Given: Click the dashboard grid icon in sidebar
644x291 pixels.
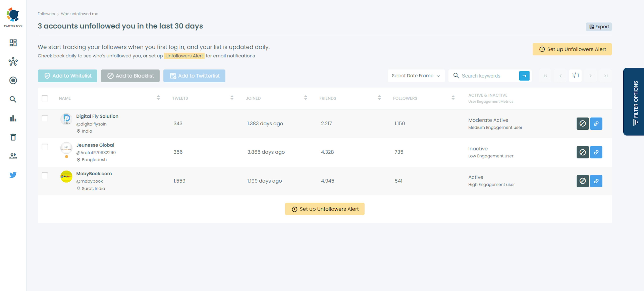Looking at the screenshot, I should (x=13, y=43).
